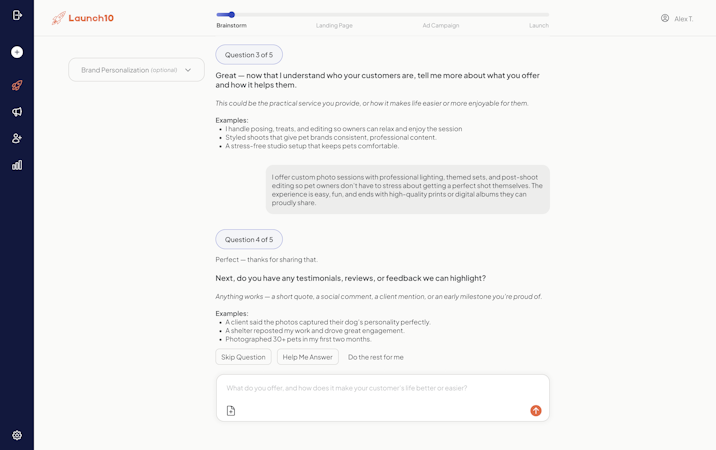716x450 pixels.
Task: Go to the Landing Page step
Action: point(334,25)
